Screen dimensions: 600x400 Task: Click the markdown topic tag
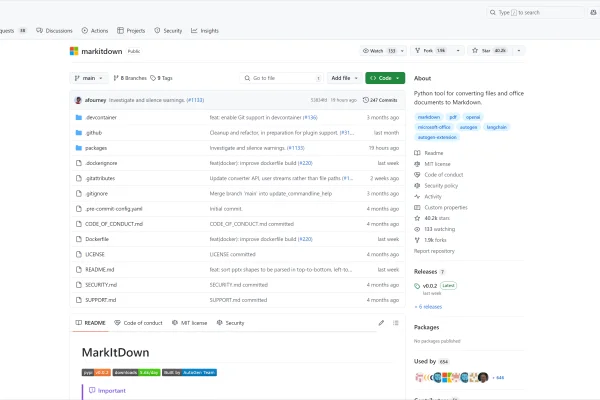(429, 117)
